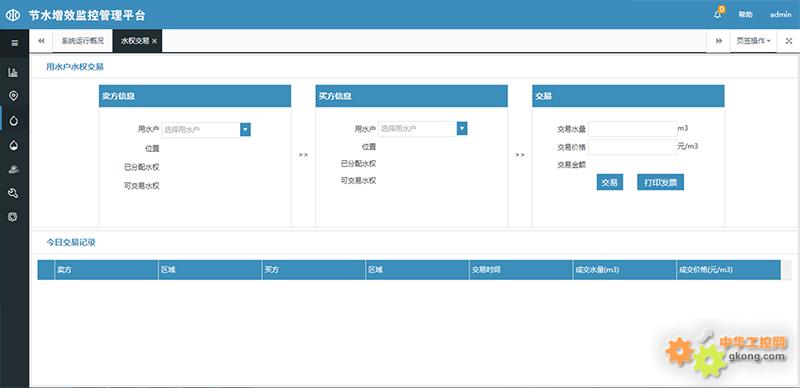The image size is (800, 388).
Task: Click the 交易 button
Action: [x=610, y=182]
